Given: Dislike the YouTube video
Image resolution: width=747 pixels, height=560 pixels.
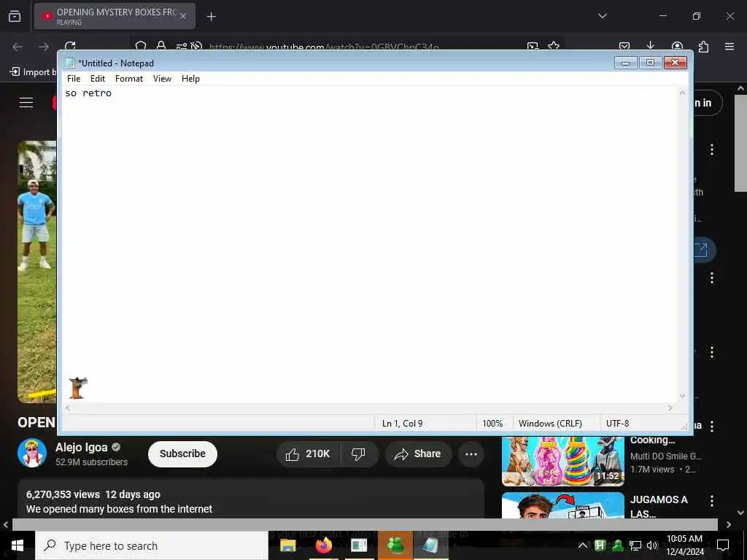Looking at the screenshot, I should tap(358, 454).
